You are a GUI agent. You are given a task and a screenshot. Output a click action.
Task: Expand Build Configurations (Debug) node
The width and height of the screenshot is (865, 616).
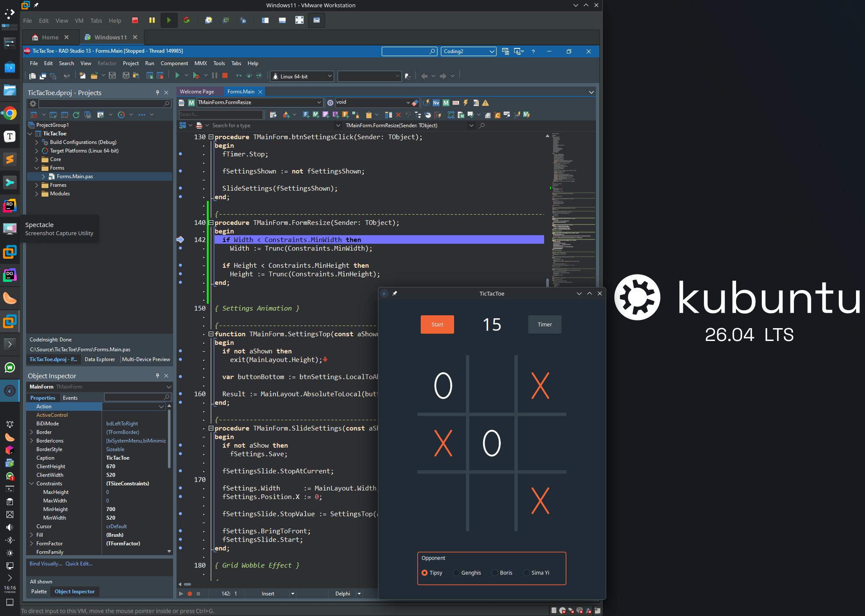36,142
